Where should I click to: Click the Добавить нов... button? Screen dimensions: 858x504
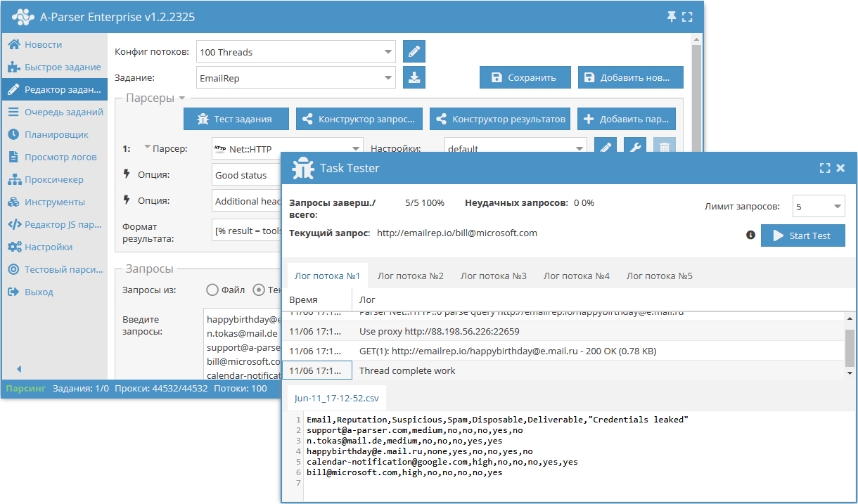click(x=631, y=77)
